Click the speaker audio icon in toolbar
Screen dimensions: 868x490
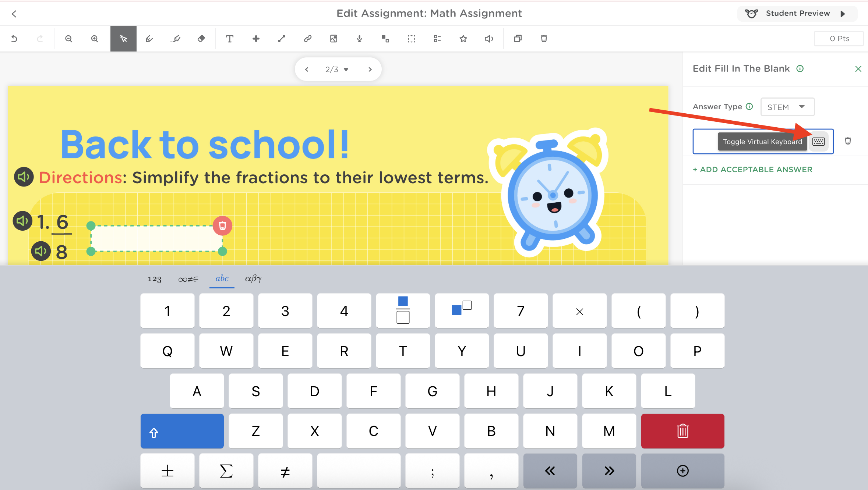tap(489, 39)
